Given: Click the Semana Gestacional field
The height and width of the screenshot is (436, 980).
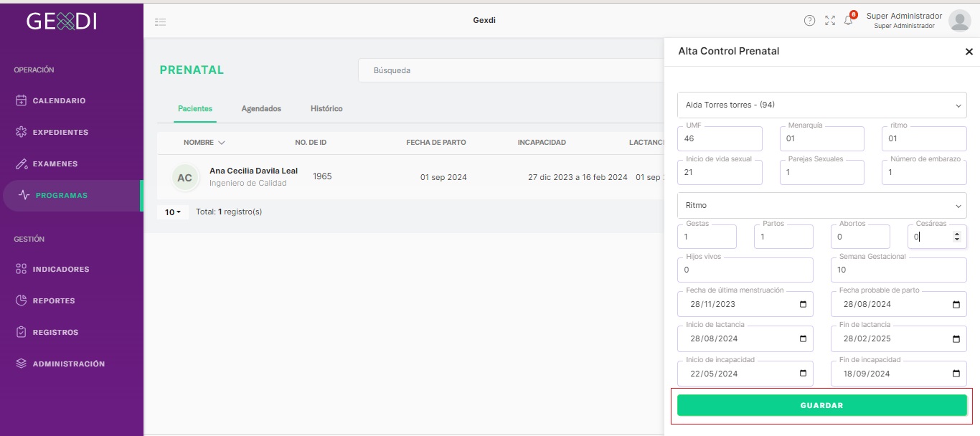Looking at the screenshot, I should [x=898, y=270].
